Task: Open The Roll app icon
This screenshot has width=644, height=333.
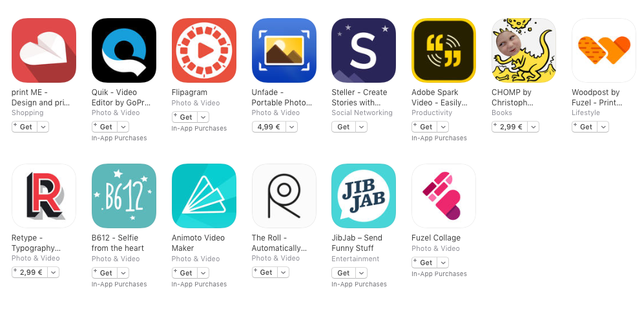Action: point(284,196)
